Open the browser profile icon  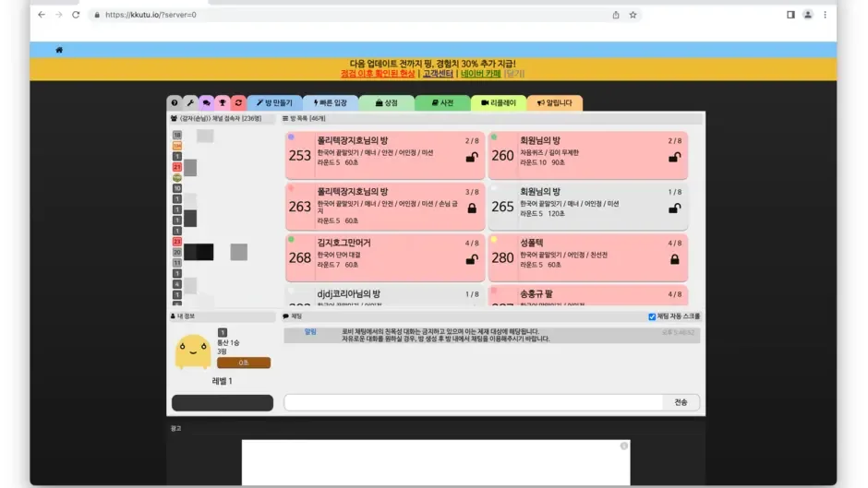808,15
